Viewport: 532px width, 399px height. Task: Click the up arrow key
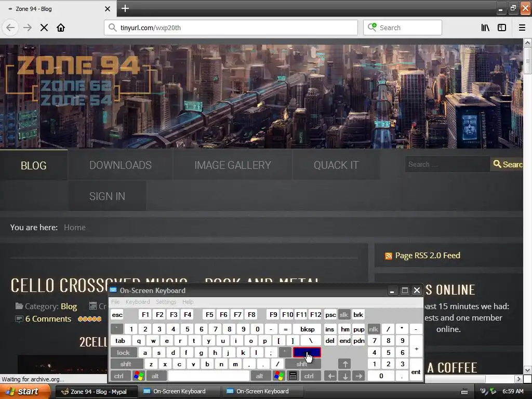coord(345,364)
